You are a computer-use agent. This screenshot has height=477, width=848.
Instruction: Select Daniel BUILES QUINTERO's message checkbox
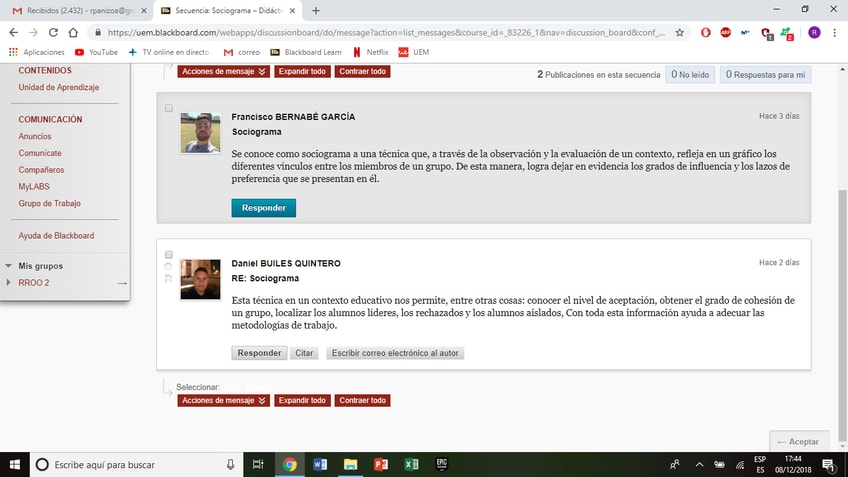(169, 254)
